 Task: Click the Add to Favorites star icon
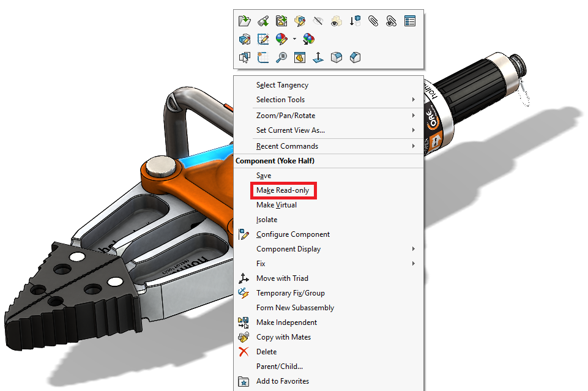pos(244,381)
